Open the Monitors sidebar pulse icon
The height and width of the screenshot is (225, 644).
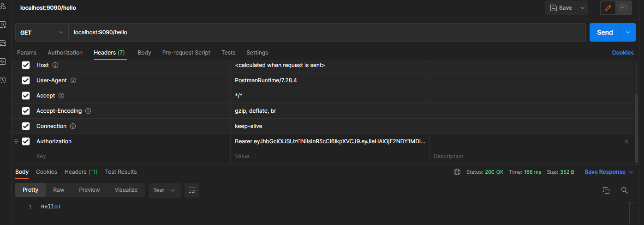(3, 61)
